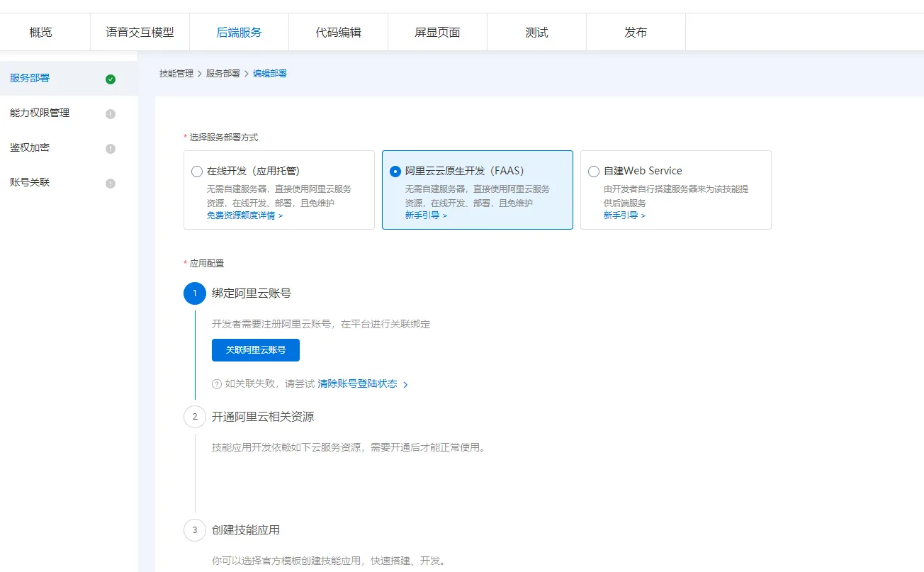Click 绑定阿里云账号 step title

click(x=252, y=293)
